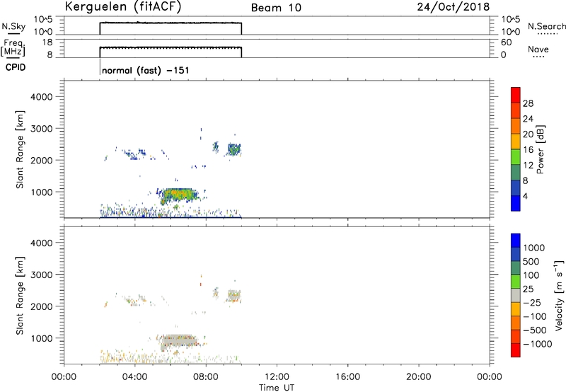Click the velocity panel 'Slant Range [km]' label
This screenshot has height=392, width=566.
pyautogui.click(x=20, y=296)
